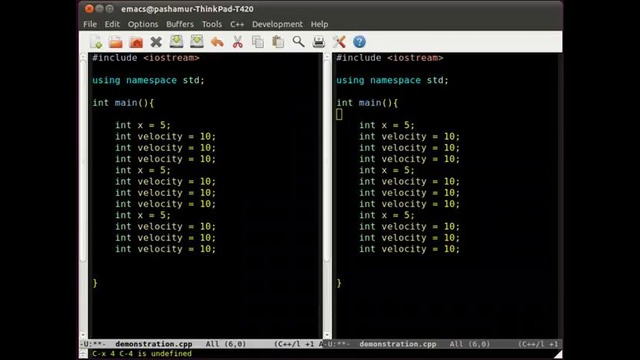
Task: Open the File menu
Action: point(90,24)
